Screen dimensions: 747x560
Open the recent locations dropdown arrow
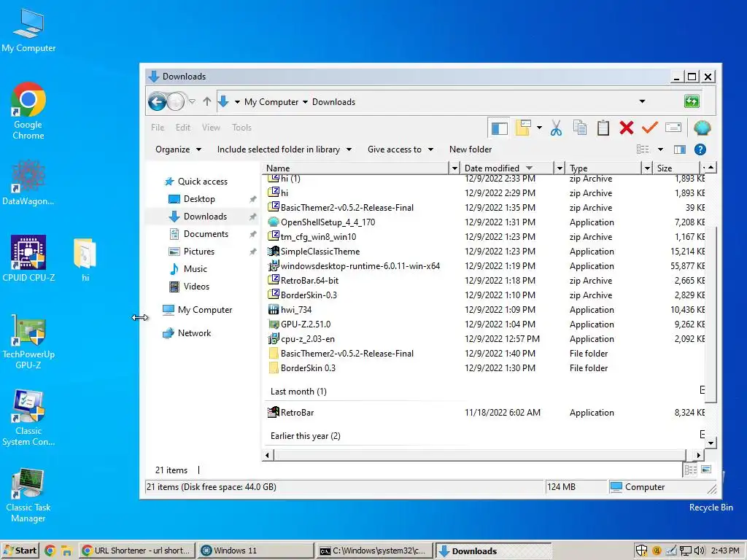(x=192, y=101)
